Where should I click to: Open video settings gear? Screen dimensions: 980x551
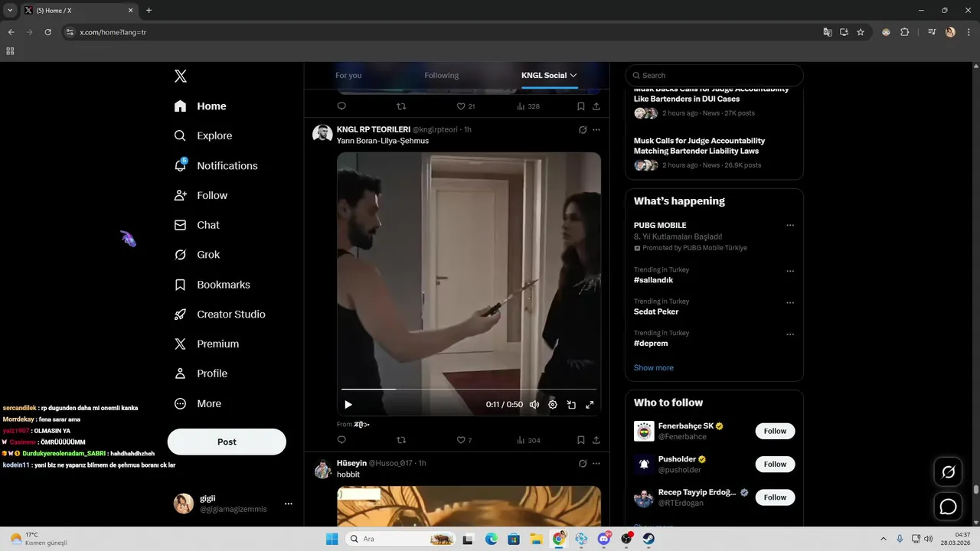point(553,405)
